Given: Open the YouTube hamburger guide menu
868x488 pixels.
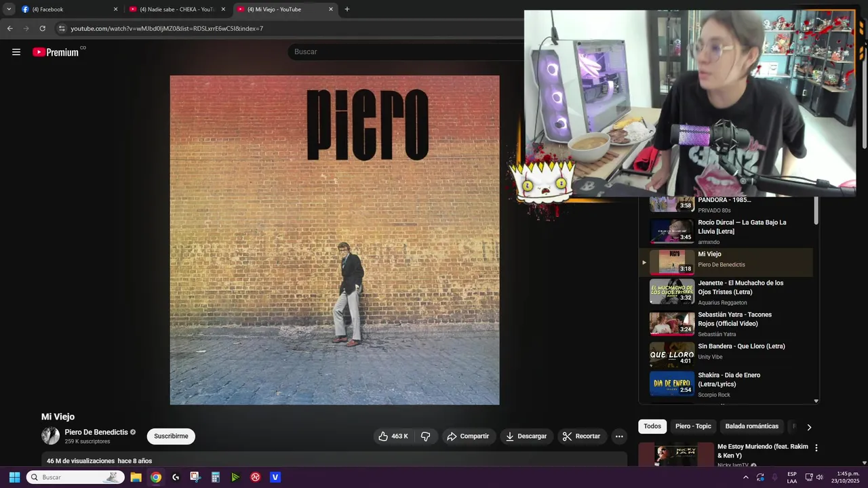Looking at the screenshot, I should [16, 52].
